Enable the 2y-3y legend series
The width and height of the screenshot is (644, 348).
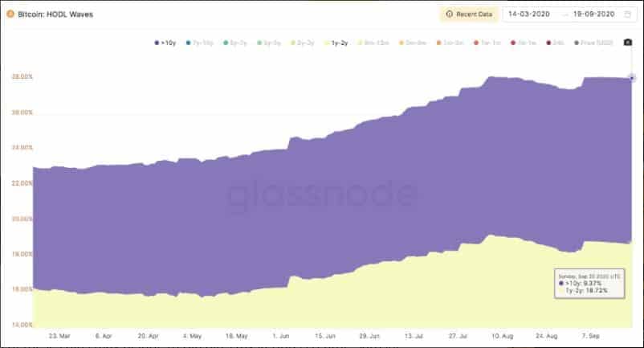303,43
